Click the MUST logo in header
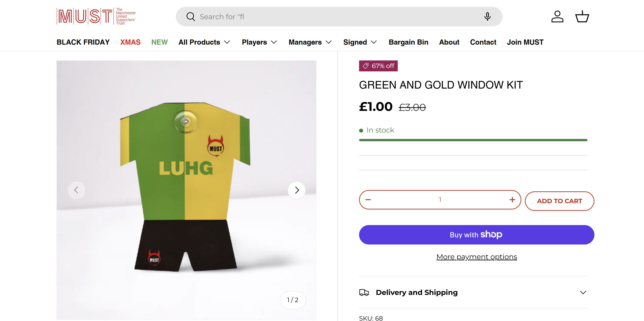The width and height of the screenshot is (644, 321). click(x=96, y=17)
